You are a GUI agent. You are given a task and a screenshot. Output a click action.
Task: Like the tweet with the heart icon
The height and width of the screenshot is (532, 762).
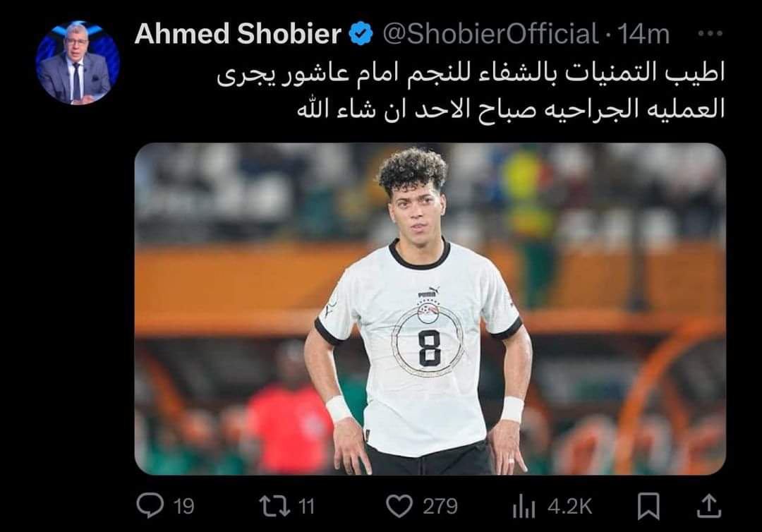(x=399, y=506)
